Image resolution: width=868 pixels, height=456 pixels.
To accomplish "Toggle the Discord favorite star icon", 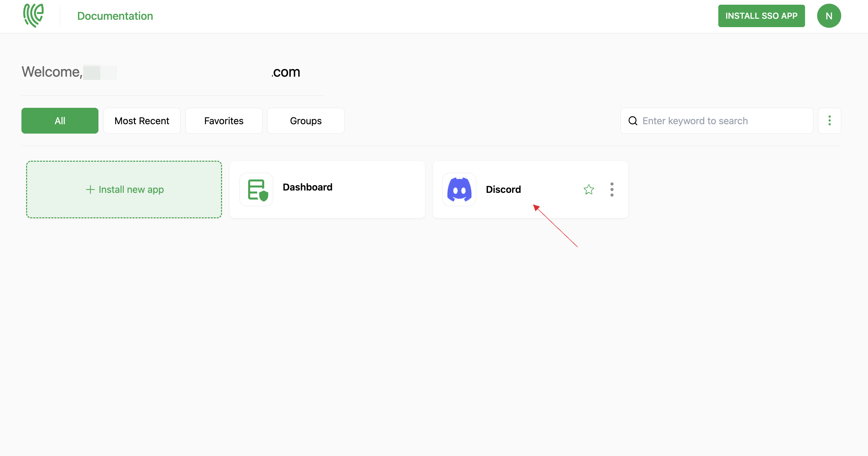I will [588, 189].
